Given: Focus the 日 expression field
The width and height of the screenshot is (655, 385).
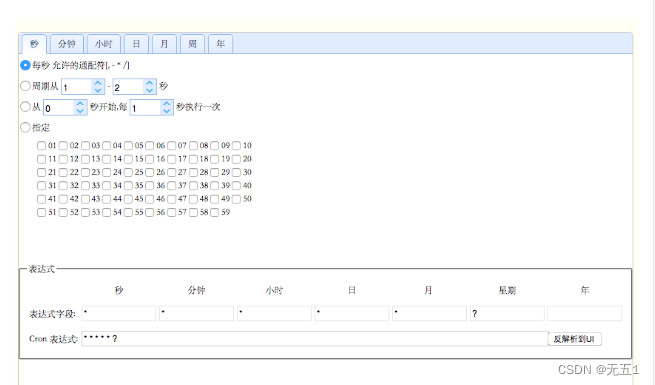Looking at the screenshot, I should pos(352,313).
